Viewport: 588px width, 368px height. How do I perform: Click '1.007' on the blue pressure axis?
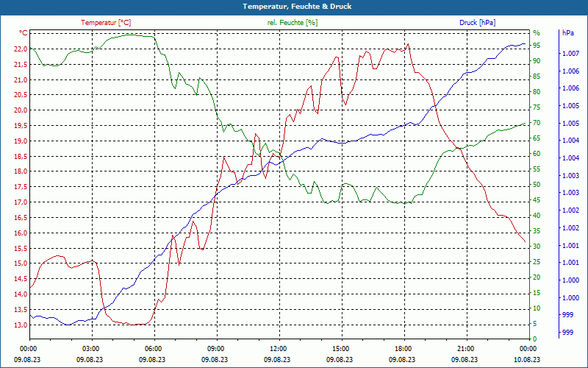point(570,54)
